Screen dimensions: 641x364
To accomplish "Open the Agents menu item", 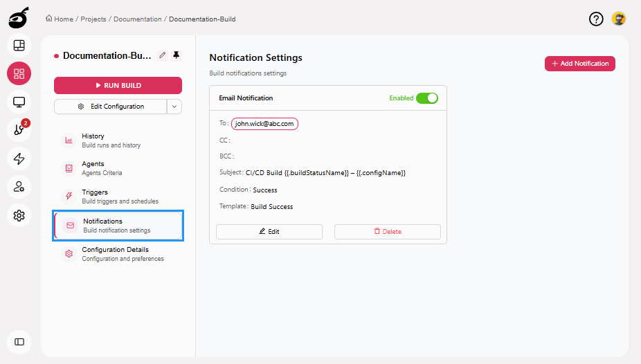I will click(118, 168).
